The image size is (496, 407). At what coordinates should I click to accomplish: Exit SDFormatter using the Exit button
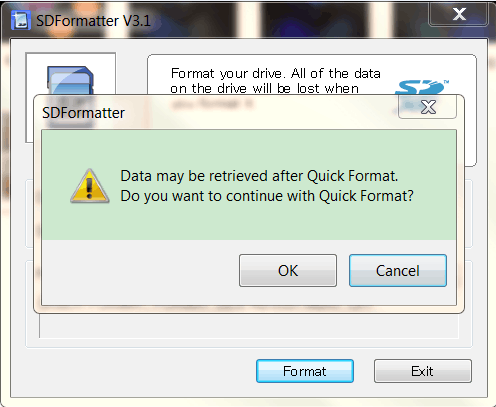pyautogui.click(x=423, y=371)
